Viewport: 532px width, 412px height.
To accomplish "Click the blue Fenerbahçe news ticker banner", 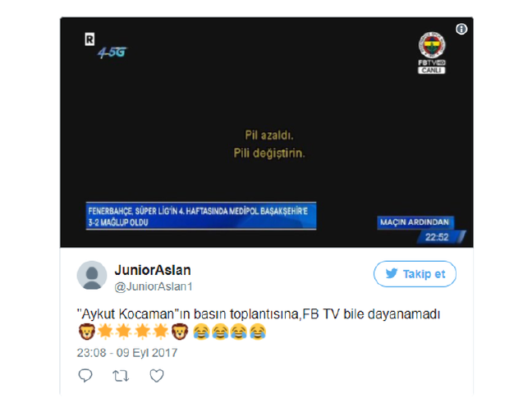I will (x=201, y=216).
